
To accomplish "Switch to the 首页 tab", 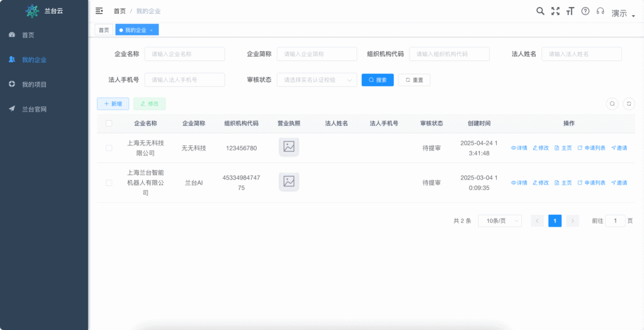I will coord(104,30).
